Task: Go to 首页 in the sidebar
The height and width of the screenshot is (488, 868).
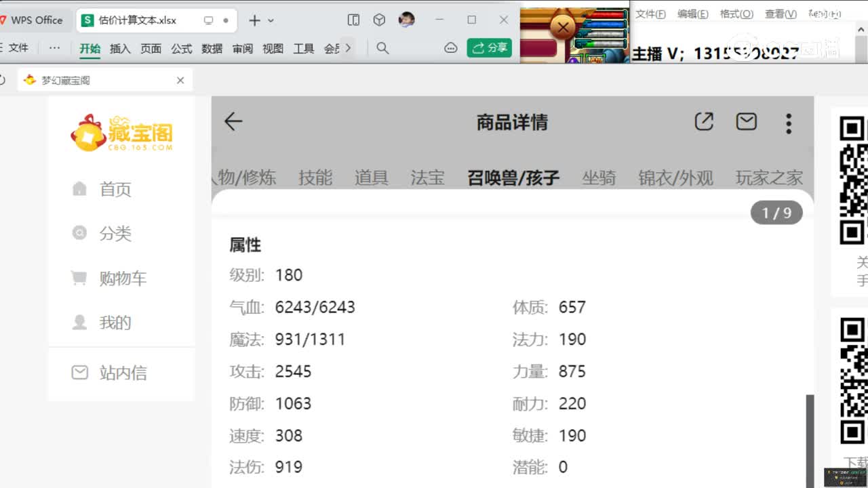Action: tap(115, 189)
